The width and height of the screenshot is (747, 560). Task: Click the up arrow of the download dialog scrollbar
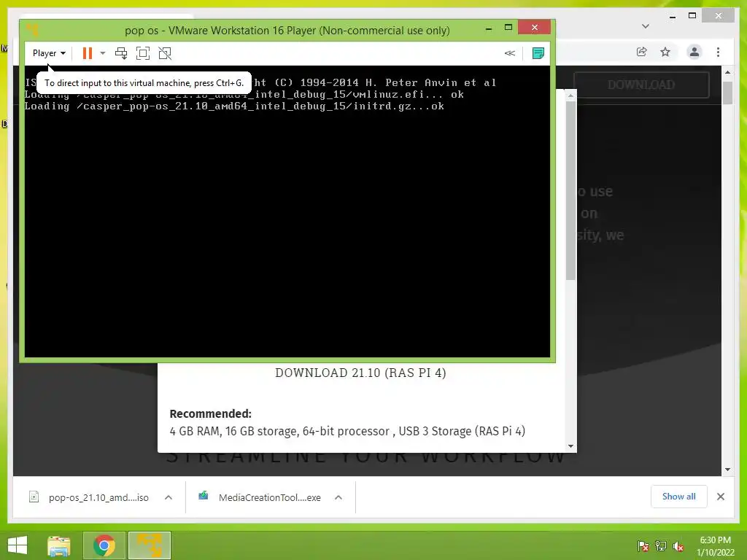click(570, 96)
